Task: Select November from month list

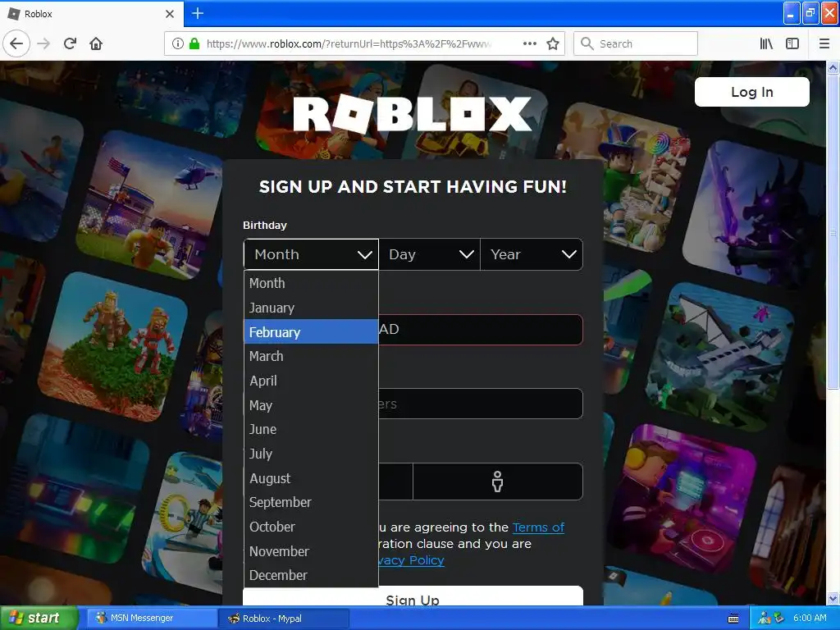Action: tap(311, 551)
